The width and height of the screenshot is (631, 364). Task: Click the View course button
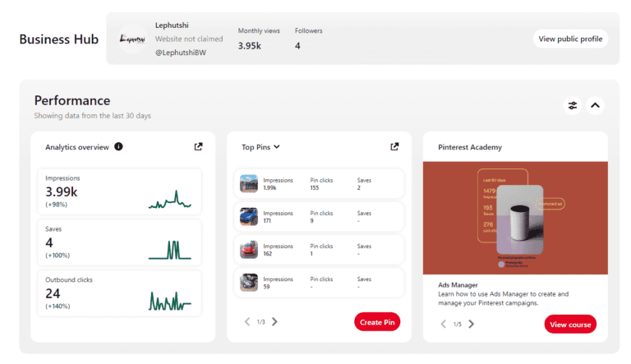570,324
